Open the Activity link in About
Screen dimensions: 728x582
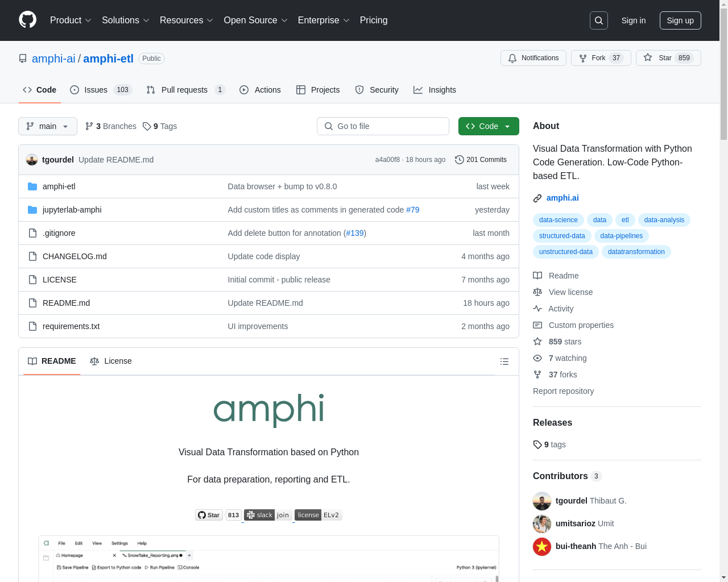(553, 309)
